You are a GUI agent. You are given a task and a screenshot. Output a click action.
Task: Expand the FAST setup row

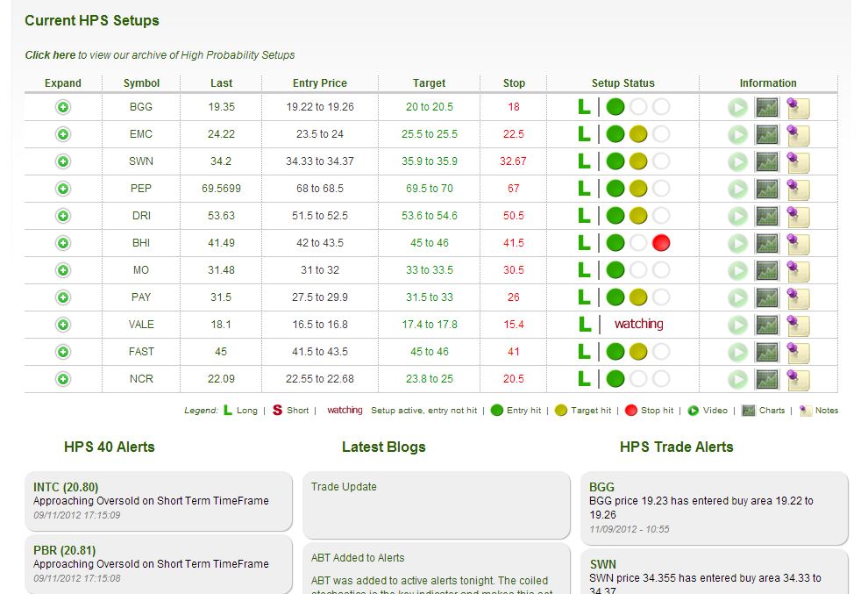(63, 352)
